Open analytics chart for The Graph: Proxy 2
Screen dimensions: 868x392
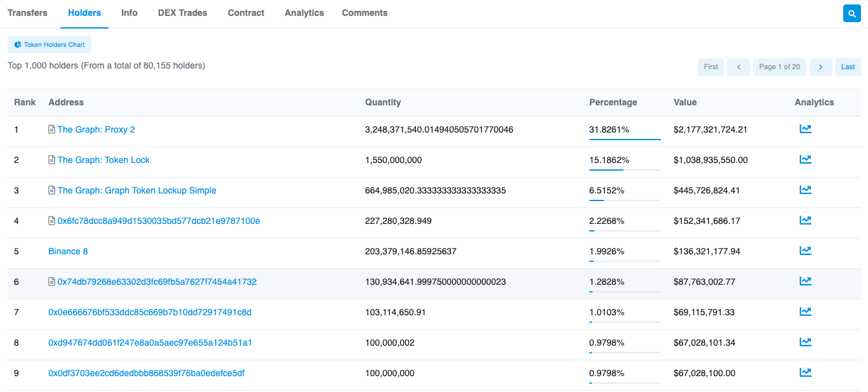tap(805, 129)
